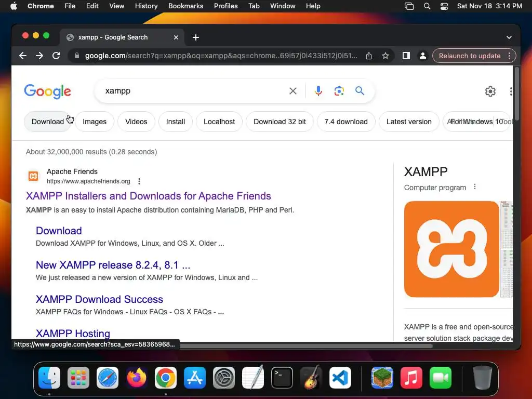Click the padlock site info icon
The height and width of the screenshot is (399, 532).
pos(77,56)
